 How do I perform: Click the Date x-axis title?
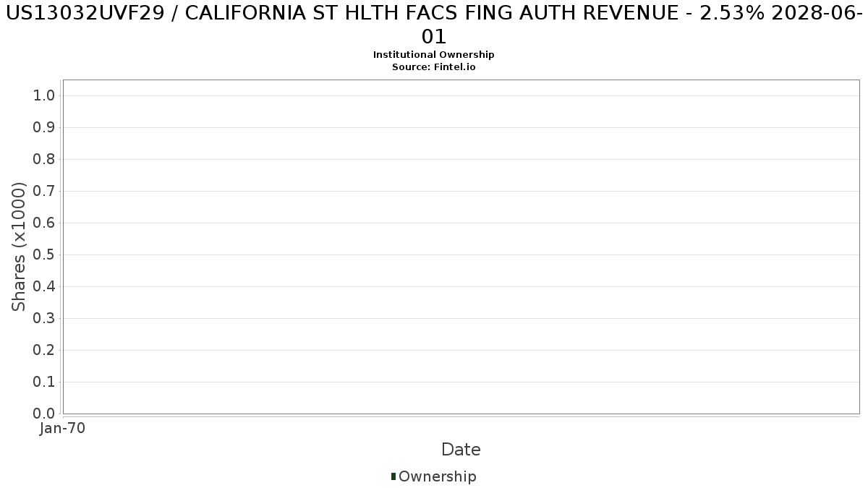461,450
